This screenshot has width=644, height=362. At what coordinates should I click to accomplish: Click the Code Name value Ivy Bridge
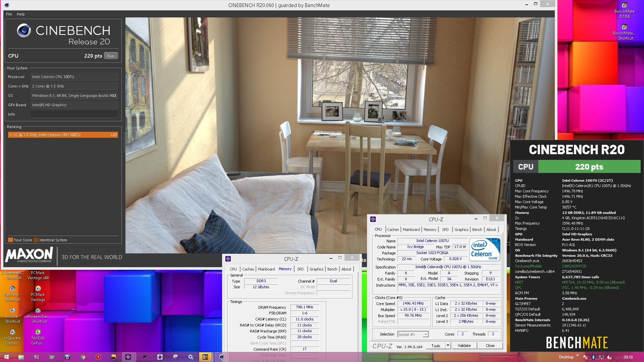click(415, 247)
